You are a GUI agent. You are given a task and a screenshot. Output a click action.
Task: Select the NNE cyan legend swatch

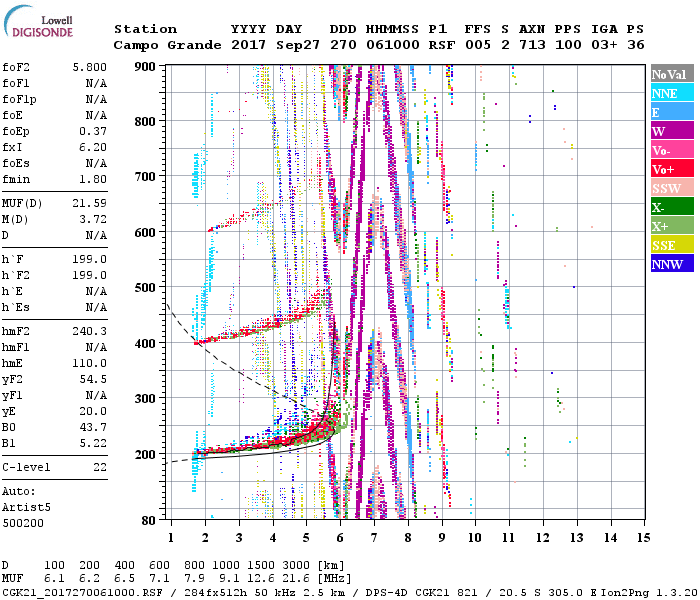(x=672, y=93)
